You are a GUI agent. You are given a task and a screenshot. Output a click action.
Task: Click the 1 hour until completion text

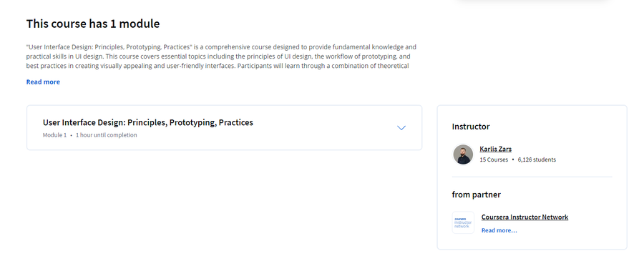[107, 135]
